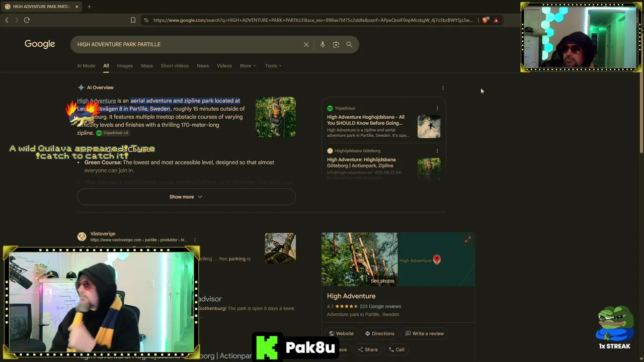Open the Västsverige result three-dot menu
644x362 pixels.
point(195,240)
